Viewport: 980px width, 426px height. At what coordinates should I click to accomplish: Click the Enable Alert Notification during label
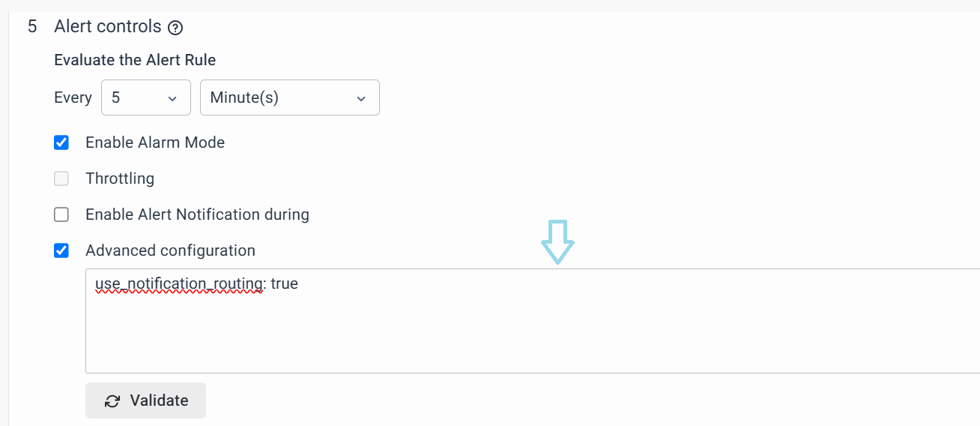[197, 214]
